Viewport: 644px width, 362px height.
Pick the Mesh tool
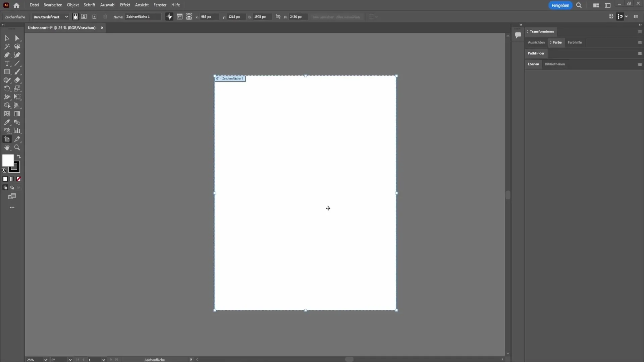7,114
